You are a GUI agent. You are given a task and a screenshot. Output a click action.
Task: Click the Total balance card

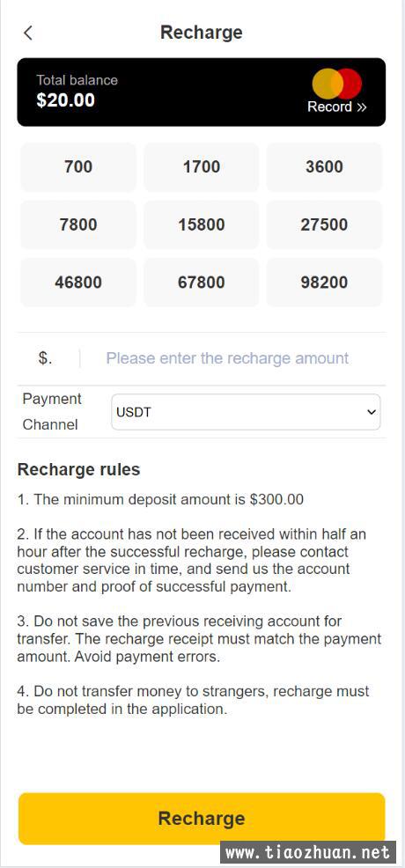tap(202, 92)
